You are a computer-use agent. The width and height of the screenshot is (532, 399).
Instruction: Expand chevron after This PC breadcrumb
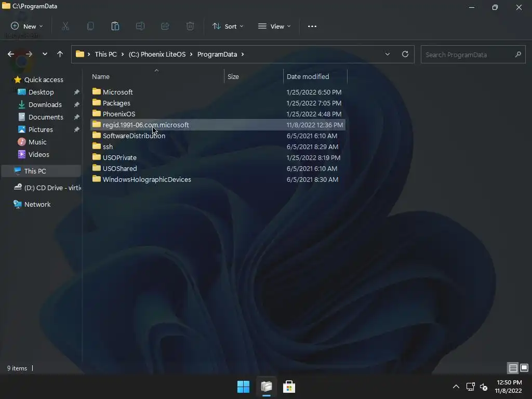123,54
